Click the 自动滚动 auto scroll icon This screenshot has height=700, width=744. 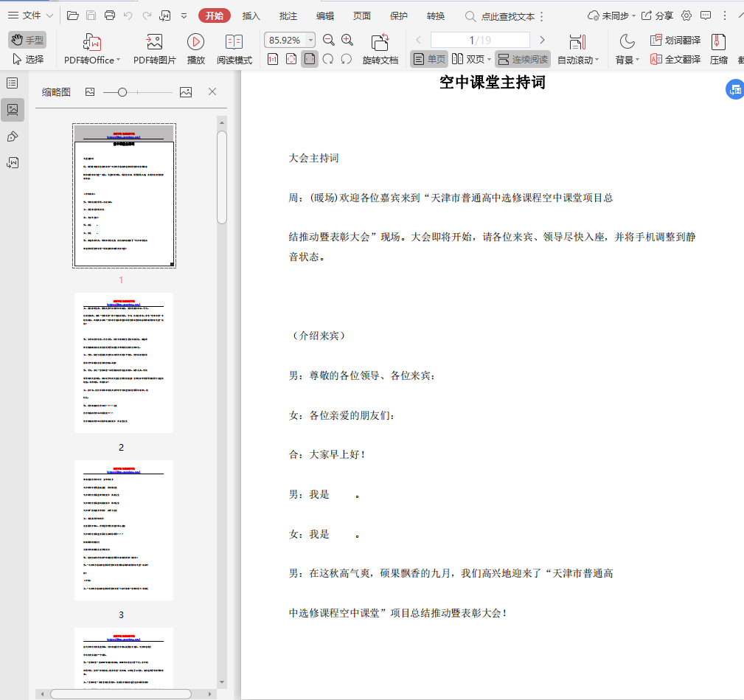[x=577, y=42]
